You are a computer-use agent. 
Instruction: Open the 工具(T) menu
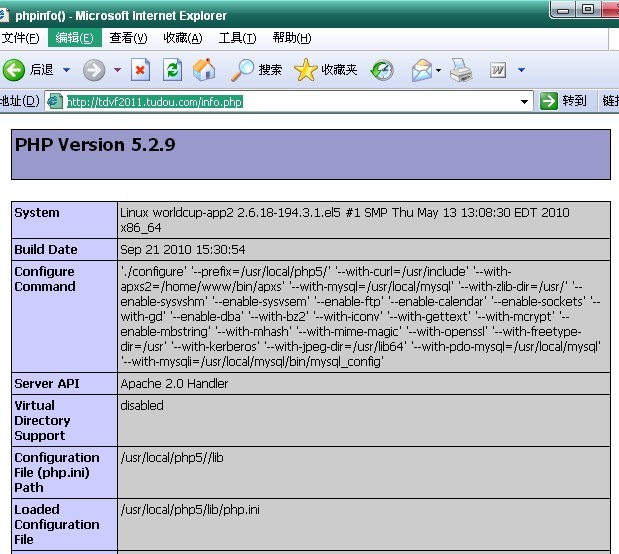pyautogui.click(x=237, y=38)
